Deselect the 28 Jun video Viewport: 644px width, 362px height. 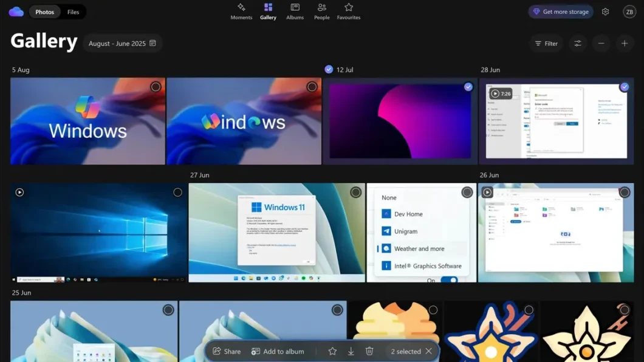[625, 86]
